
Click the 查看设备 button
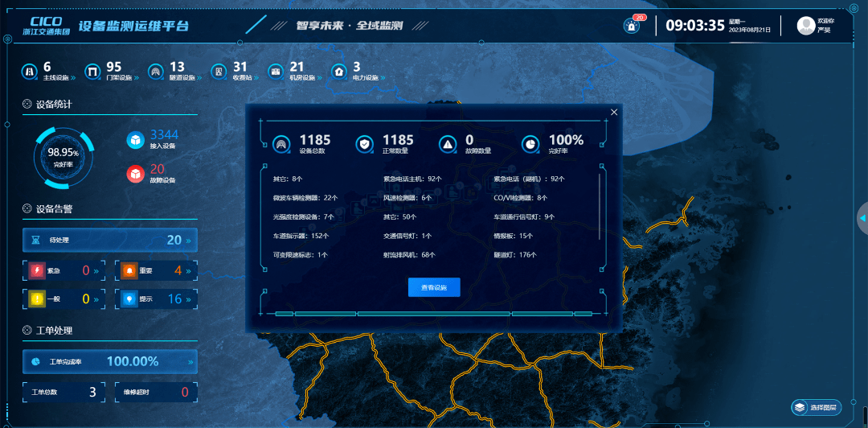(434, 287)
